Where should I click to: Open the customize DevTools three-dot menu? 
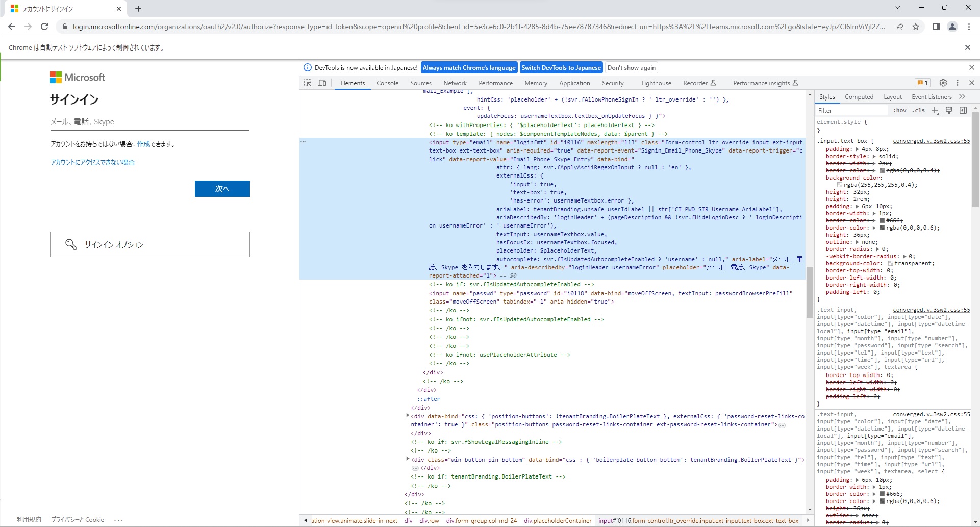point(958,83)
